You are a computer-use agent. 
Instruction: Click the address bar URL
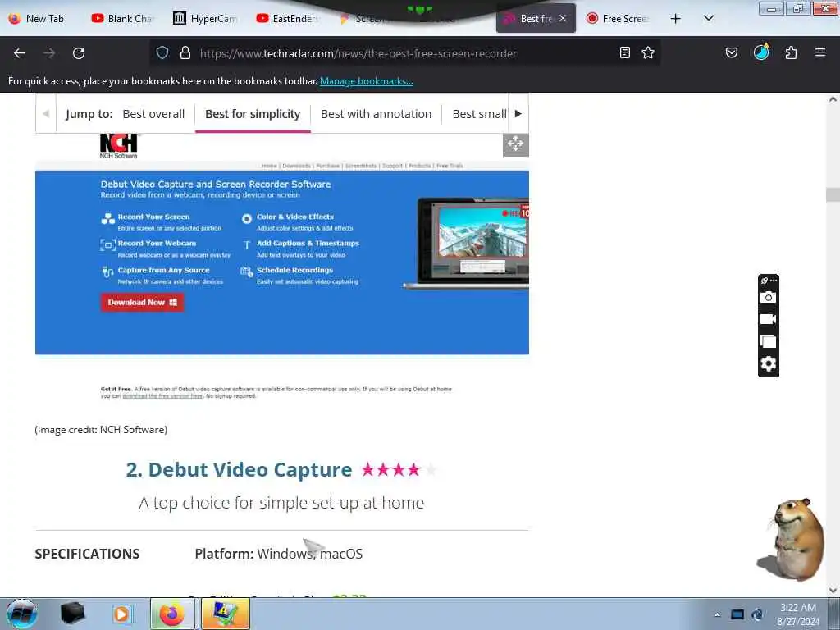point(358,53)
